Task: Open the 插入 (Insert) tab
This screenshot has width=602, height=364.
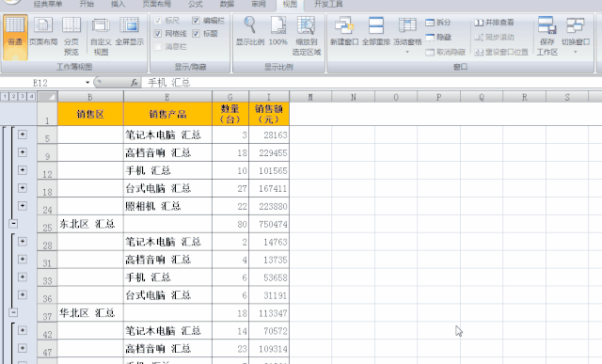Action: [x=118, y=4]
